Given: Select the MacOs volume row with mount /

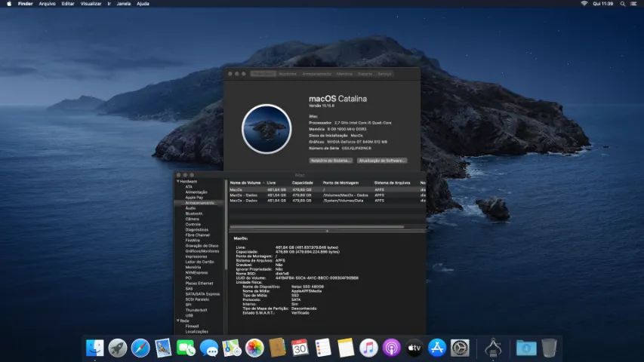Looking at the screenshot, I should pos(328,189).
